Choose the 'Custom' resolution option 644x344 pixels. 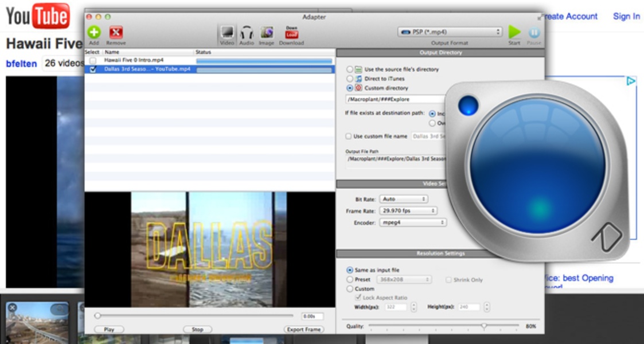click(x=349, y=289)
